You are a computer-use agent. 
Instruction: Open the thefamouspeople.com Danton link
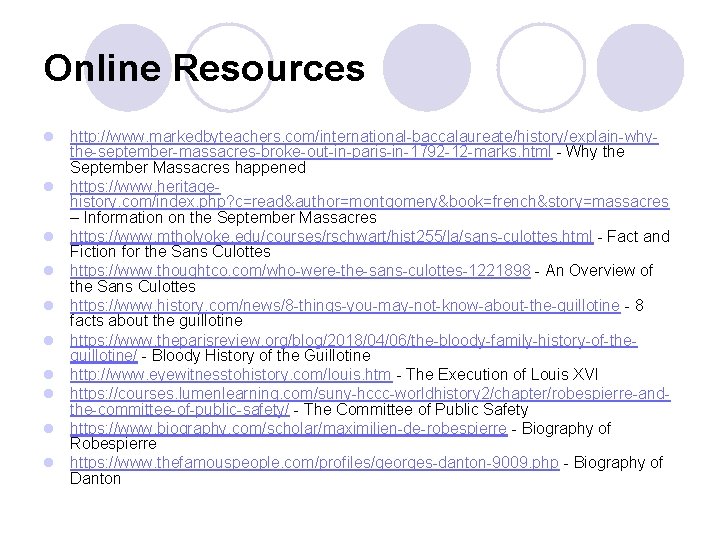(315, 462)
